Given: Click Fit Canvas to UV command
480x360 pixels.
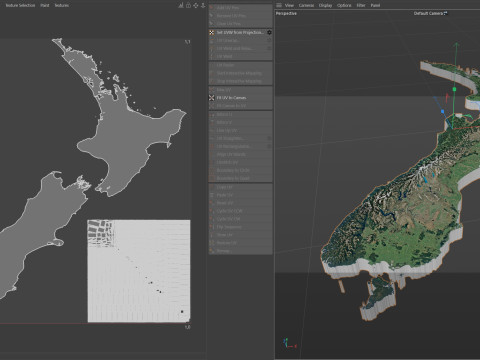Looking at the screenshot, I should click(x=240, y=106).
